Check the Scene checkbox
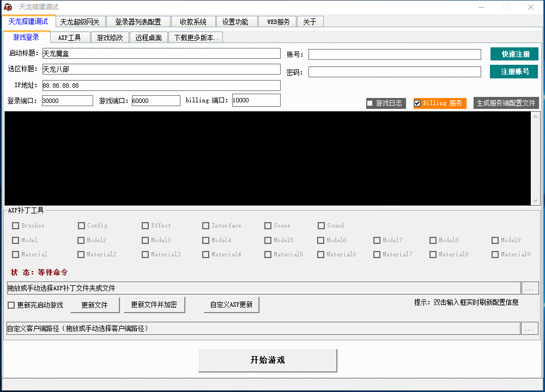 pyautogui.click(x=268, y=226)
